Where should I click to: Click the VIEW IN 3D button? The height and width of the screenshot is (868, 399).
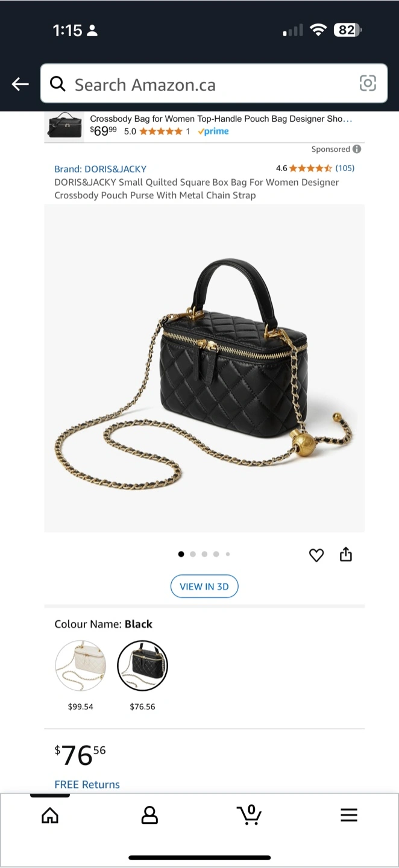(204, 587)
